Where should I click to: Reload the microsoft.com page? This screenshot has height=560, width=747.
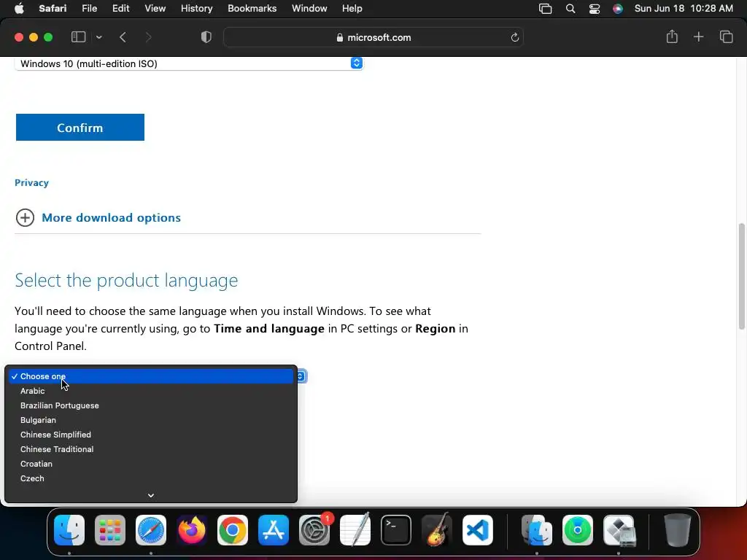[514, 37]
